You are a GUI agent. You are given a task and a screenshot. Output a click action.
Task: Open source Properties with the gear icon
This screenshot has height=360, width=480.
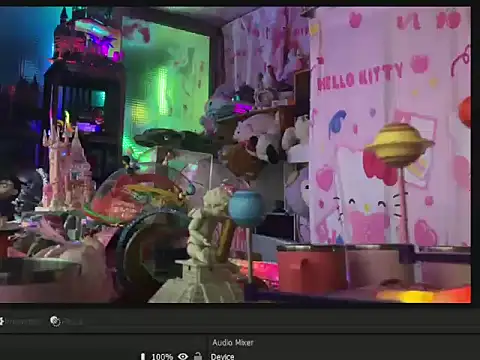click(x=1, y=321)
